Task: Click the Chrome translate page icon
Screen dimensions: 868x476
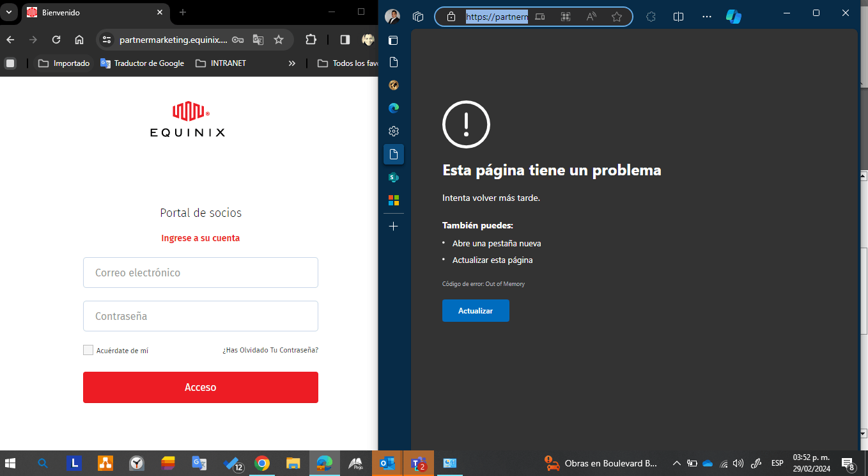Action: click(258, 40)
